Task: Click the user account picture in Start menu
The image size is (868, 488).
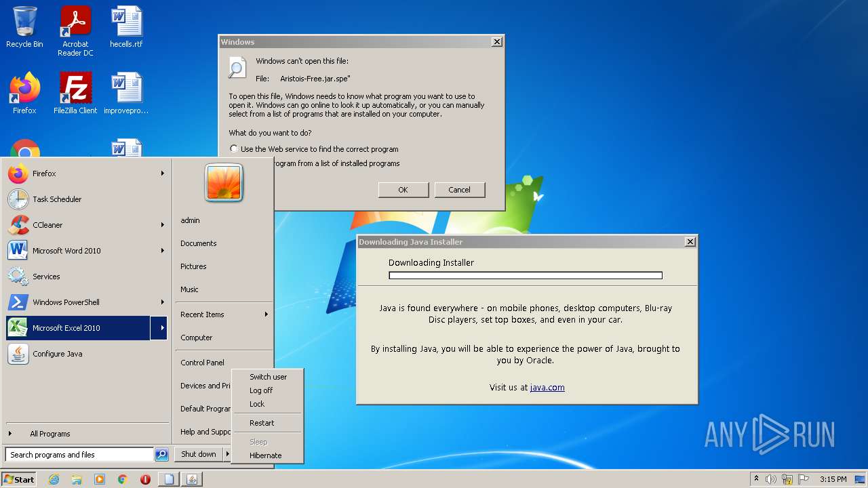Action: [224, 183]
